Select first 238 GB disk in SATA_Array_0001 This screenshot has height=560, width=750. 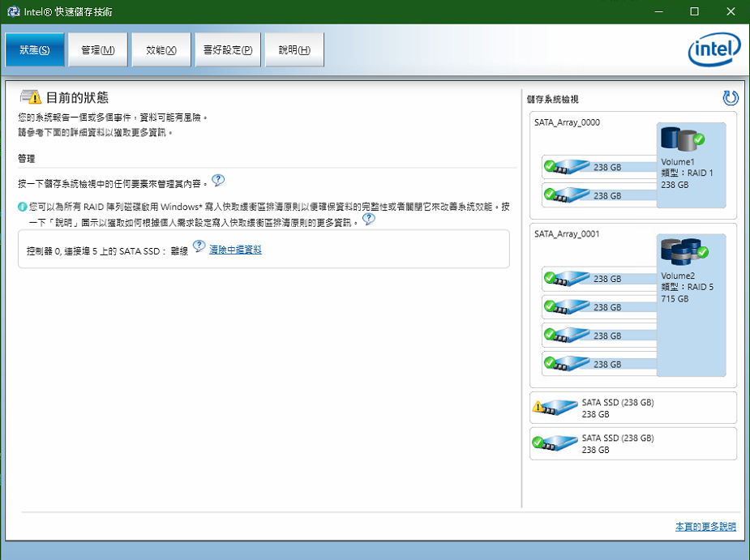pyautogui.click(x=600, y=278)
